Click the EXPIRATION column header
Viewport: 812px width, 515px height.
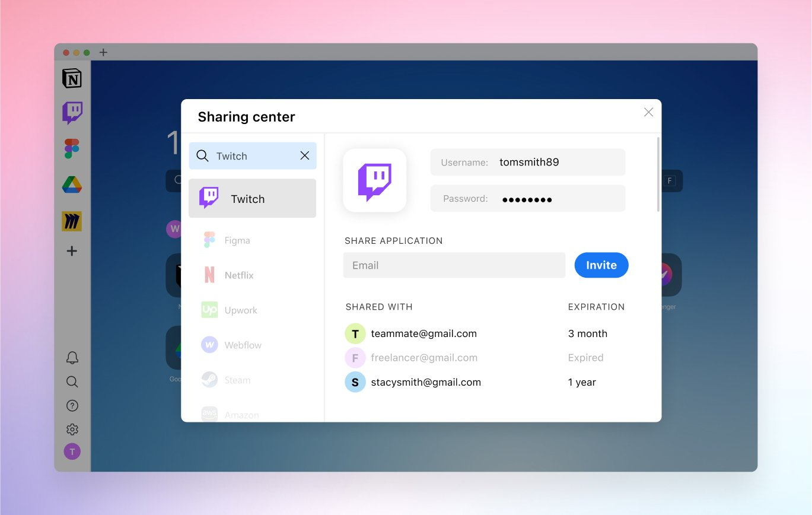coord(596,307)
